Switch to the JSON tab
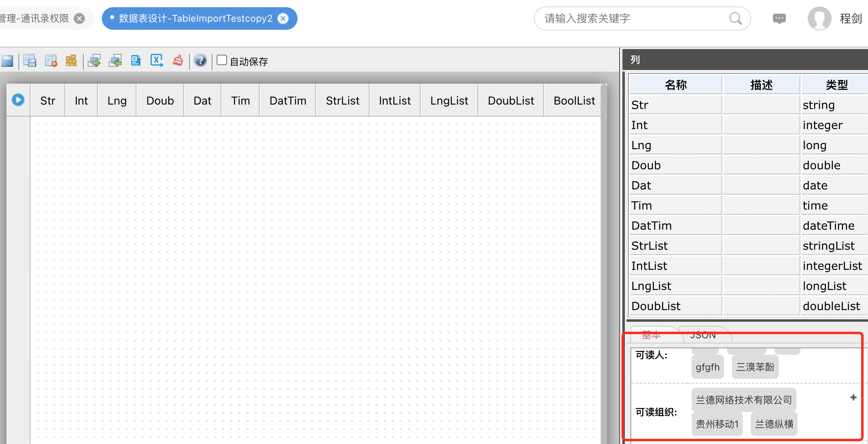The image size is (868, 444). 703,335
